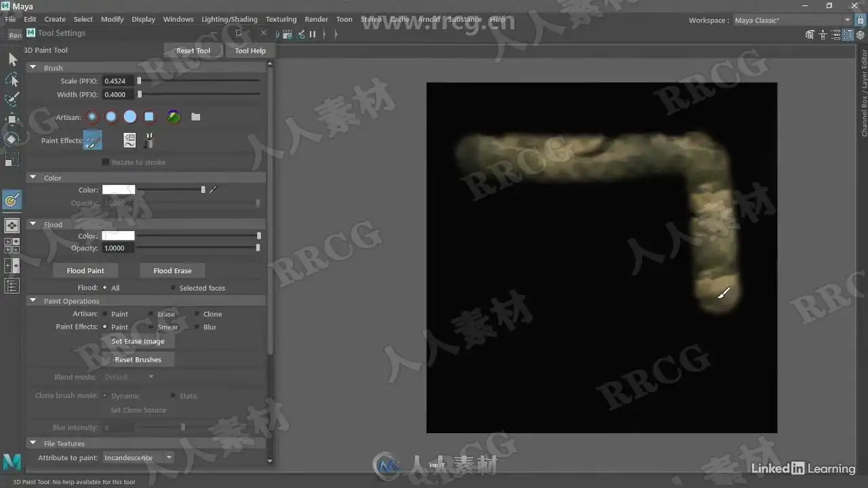Click the pause IPR render icon
Viewport: 868px width, 488px height.
313,34
